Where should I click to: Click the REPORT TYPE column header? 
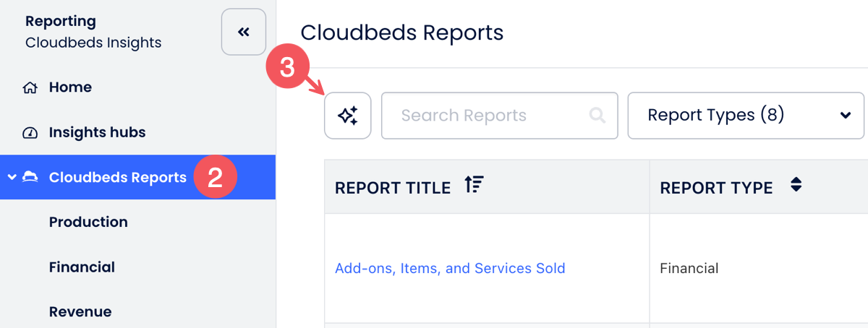pos(716,188)
